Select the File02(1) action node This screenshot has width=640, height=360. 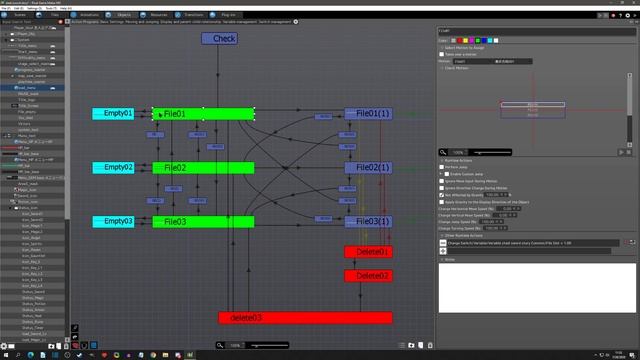(x=368, y=167)
